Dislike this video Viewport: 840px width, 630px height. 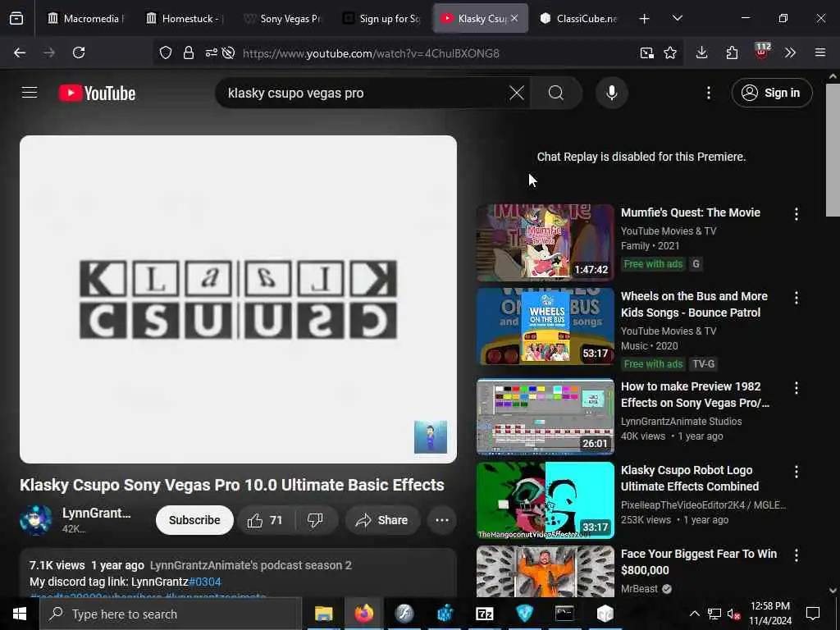pos(316,519)
